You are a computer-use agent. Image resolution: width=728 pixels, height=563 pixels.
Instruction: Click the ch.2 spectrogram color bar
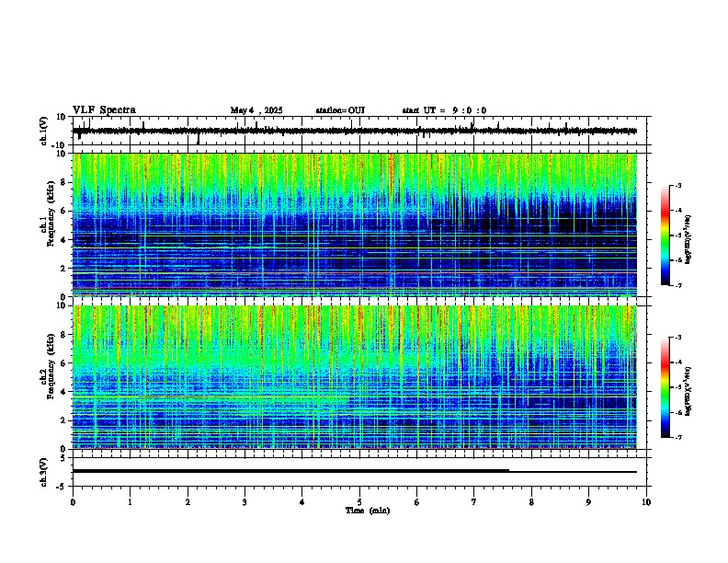(x=665, y=387)
